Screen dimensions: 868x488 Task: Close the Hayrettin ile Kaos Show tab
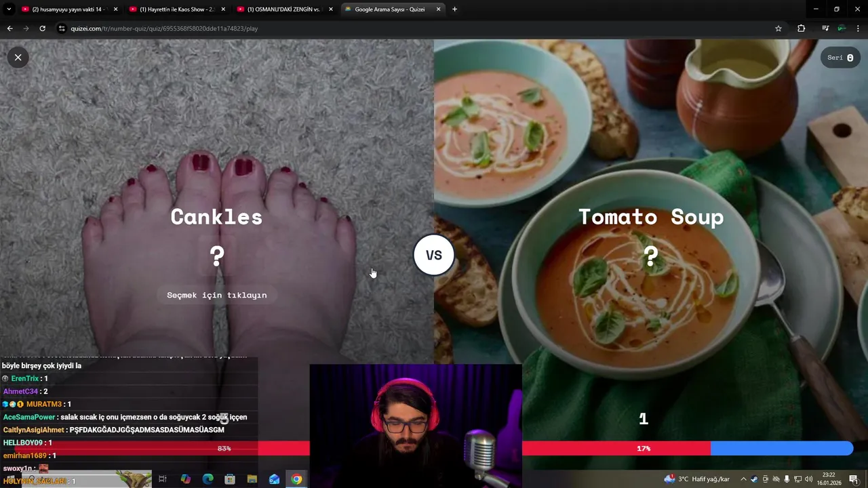pyautogui.click(x=222, y=9)
